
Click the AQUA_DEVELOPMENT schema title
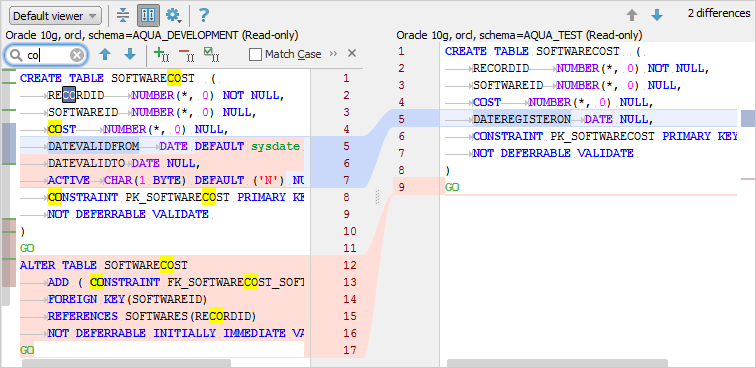152,35
